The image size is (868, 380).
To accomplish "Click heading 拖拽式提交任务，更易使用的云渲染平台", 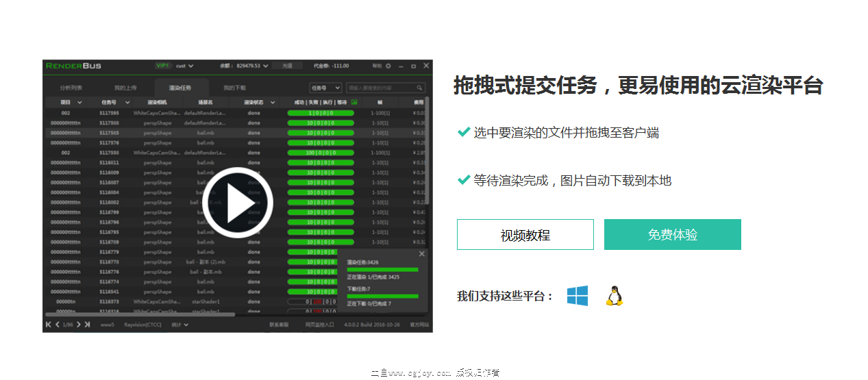I will pyautogui.click(x=638, y=86).
